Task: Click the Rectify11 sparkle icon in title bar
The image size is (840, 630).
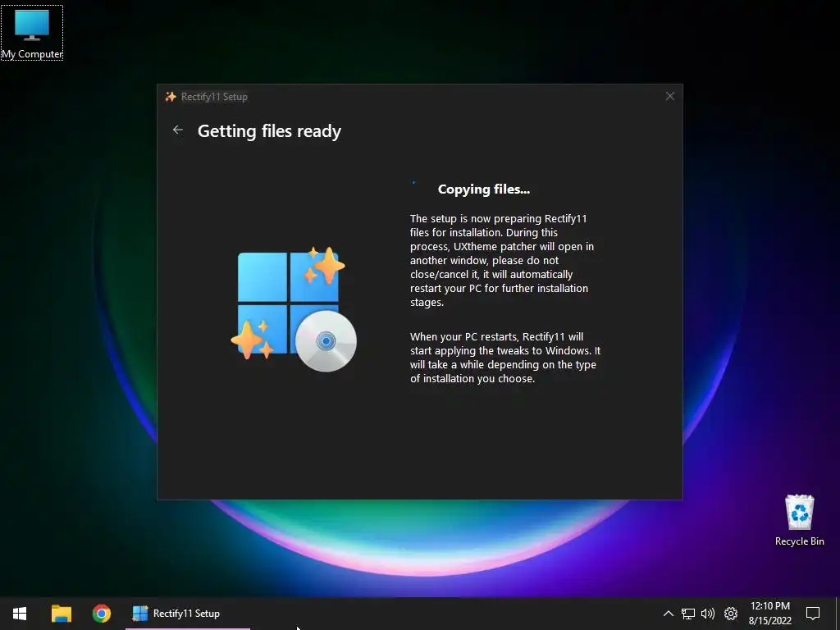Action: [171, 97]
